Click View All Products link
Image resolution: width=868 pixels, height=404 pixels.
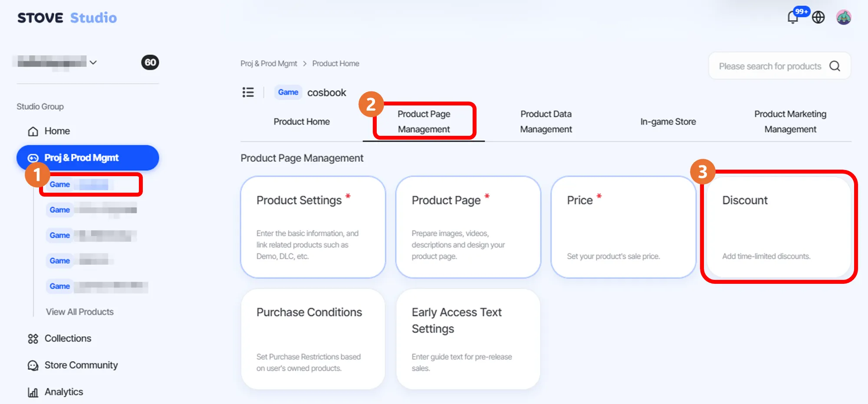click(80, 312)
